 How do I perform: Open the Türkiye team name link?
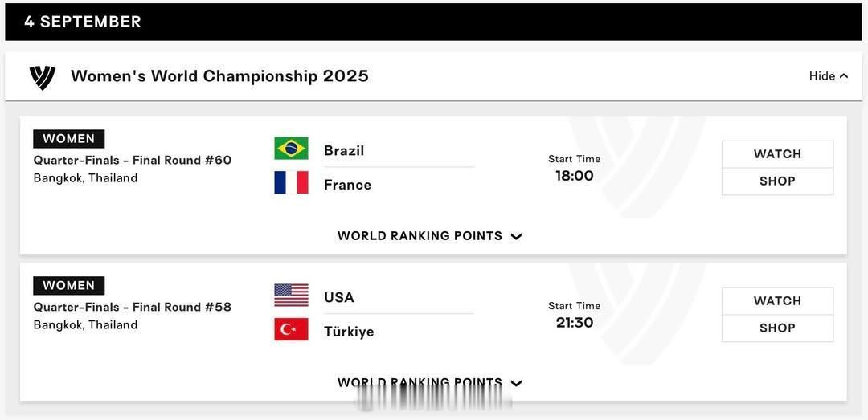349,332
